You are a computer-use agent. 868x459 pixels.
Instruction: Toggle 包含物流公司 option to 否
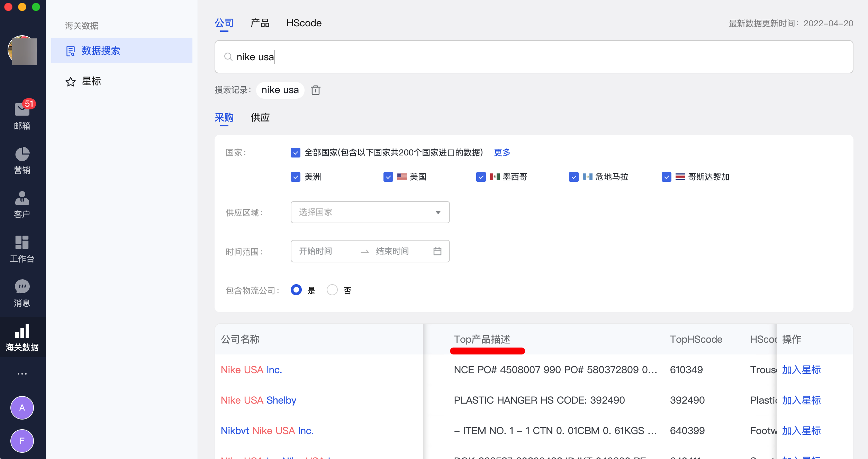pos(332,290)
